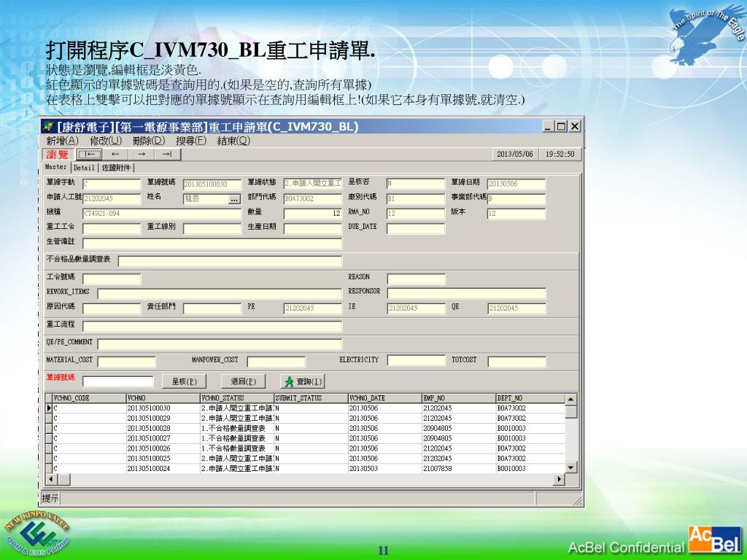Click the 重工工令 input field
The width and height of the screenshot is (747, 560).
point(112,228)
